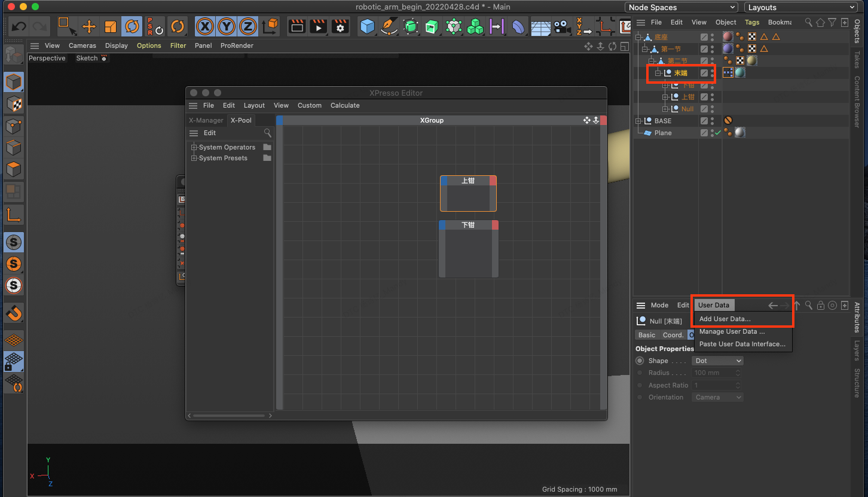Viewport: 868px width, 497px height.
Task: Click the blue-purple material tag on 第一节
Action: pyautogui.click(x=728, y=48)
